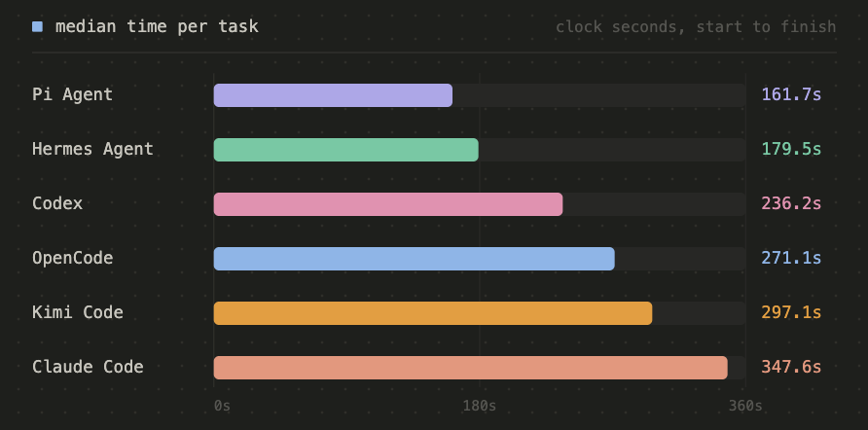
Task: Select the green Hermes Agent bar
Action: [346, 150]
